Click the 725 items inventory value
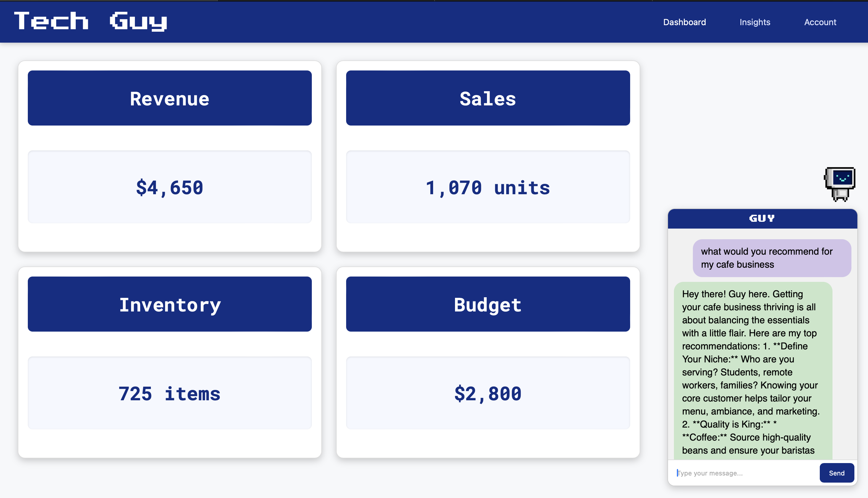Image resolution: width=868 pixels, height=498 pixels. point(170,393)
